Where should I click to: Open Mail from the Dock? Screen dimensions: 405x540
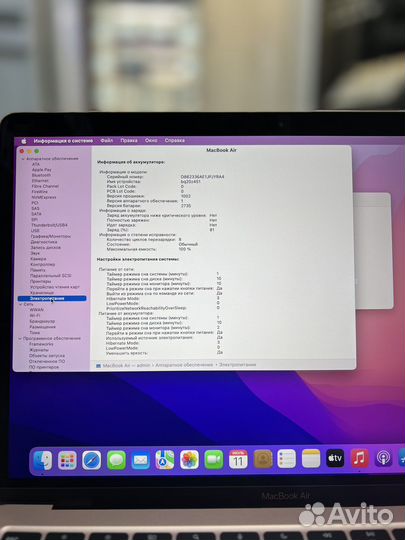(x=141, y=460)
